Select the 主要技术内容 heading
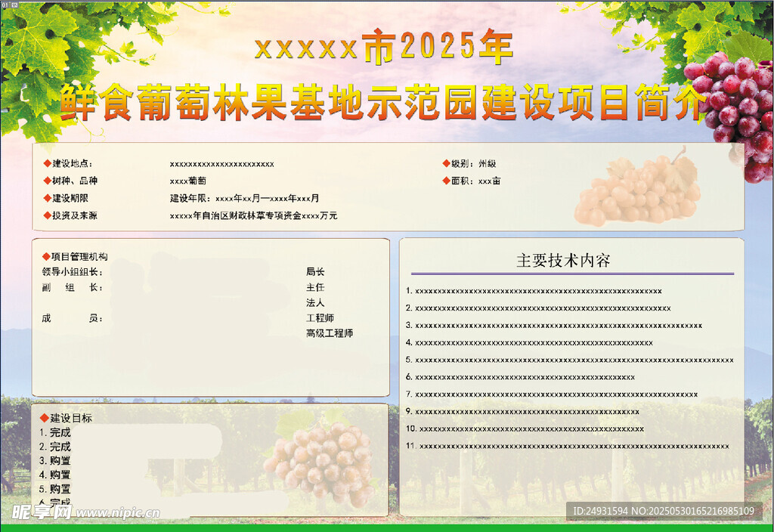774x532 pixels. pyautogui.click(x=563, y=261)
